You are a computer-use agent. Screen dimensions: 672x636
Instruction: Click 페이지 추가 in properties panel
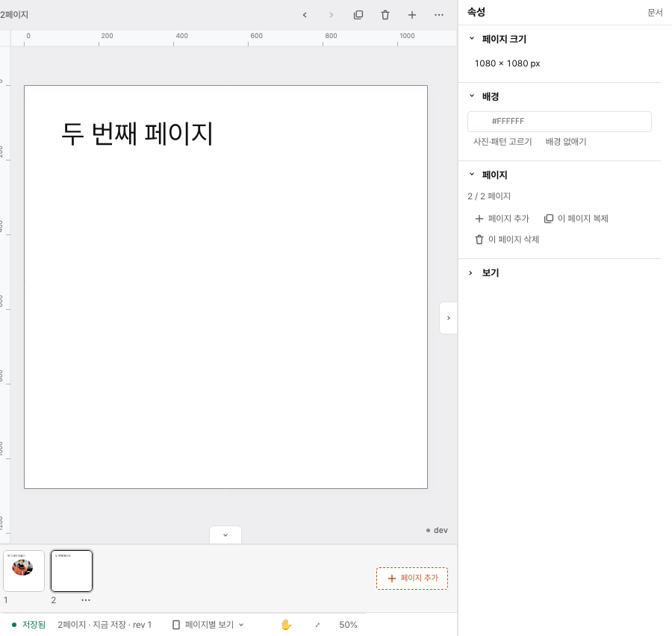503,219
